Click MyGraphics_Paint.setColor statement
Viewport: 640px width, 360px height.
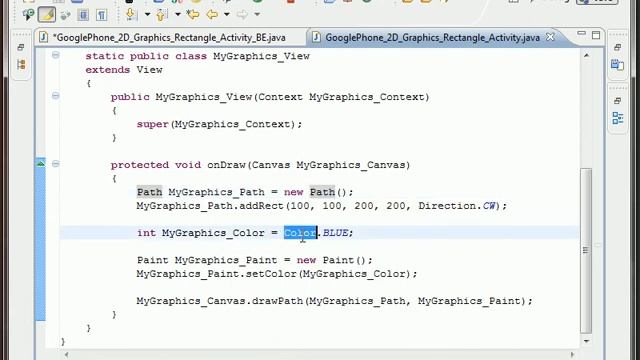(277, 273)
